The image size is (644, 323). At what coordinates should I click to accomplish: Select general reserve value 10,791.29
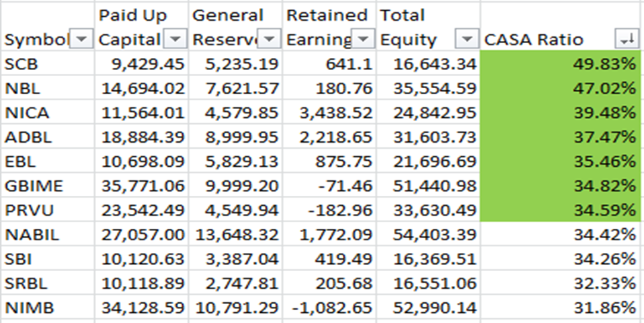[x=235, y=308]
